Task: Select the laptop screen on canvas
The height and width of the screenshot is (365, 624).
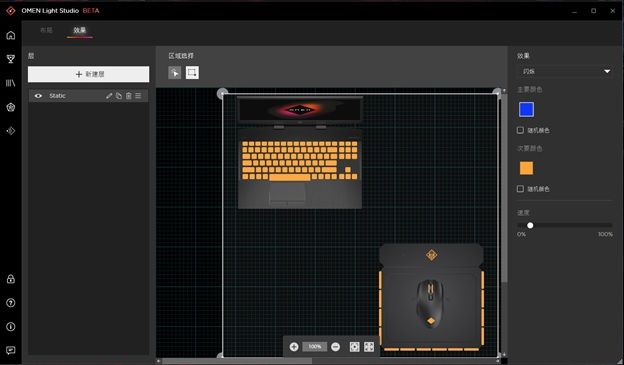Action: 300,109
